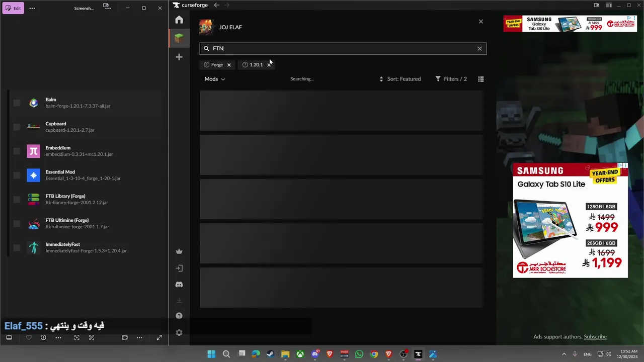Click the favorite heart icon in viewer

(x=29, y=337)
